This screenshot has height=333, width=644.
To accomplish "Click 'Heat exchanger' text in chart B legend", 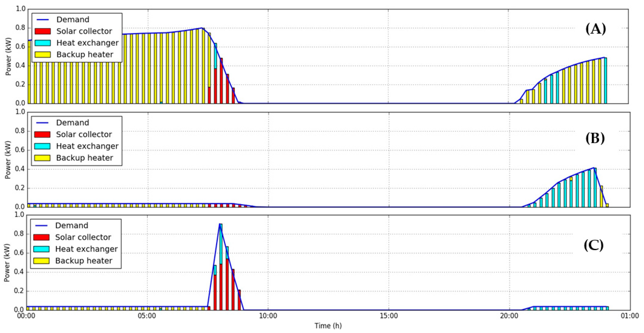I will 87,146.
